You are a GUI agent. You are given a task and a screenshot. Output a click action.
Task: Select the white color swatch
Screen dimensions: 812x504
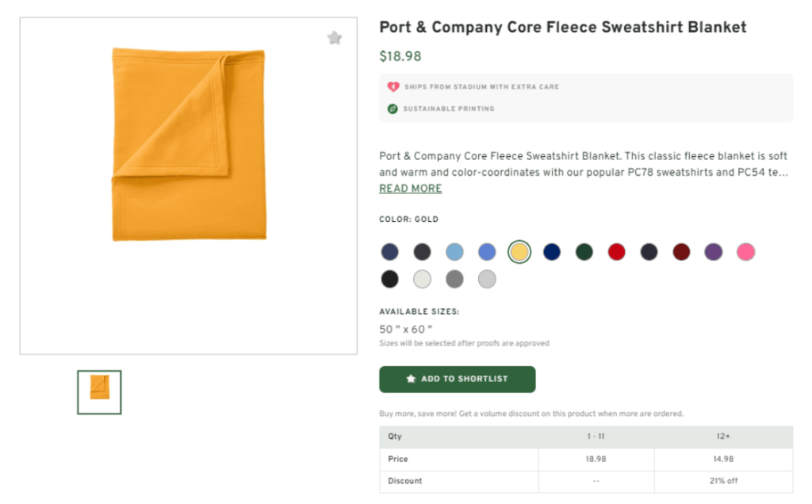coord(422,278)
